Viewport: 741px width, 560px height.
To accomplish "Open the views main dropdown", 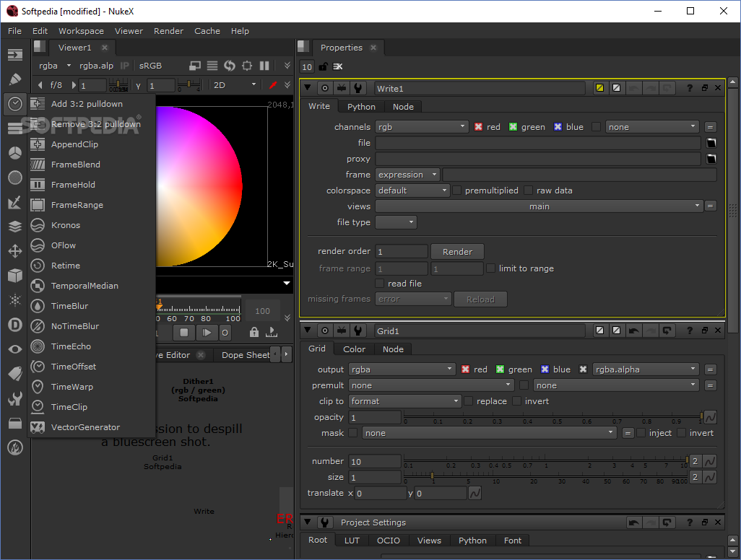I will tap(539, 206).
